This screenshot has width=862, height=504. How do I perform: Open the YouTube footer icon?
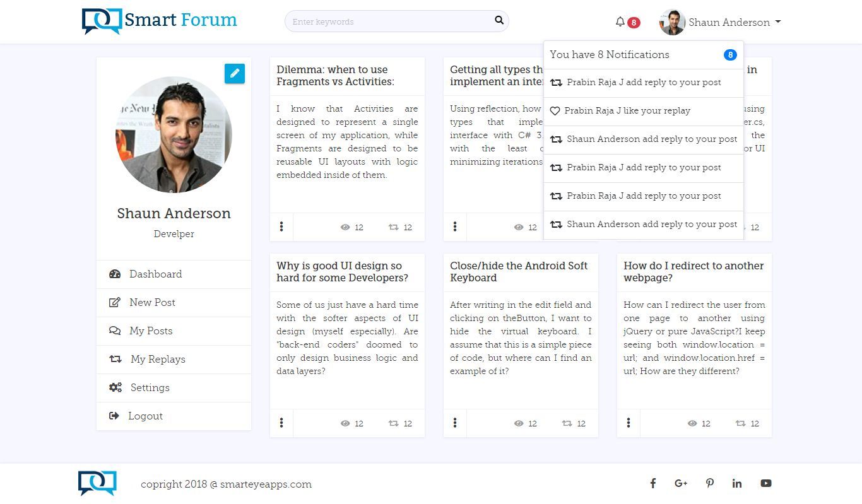765,483
